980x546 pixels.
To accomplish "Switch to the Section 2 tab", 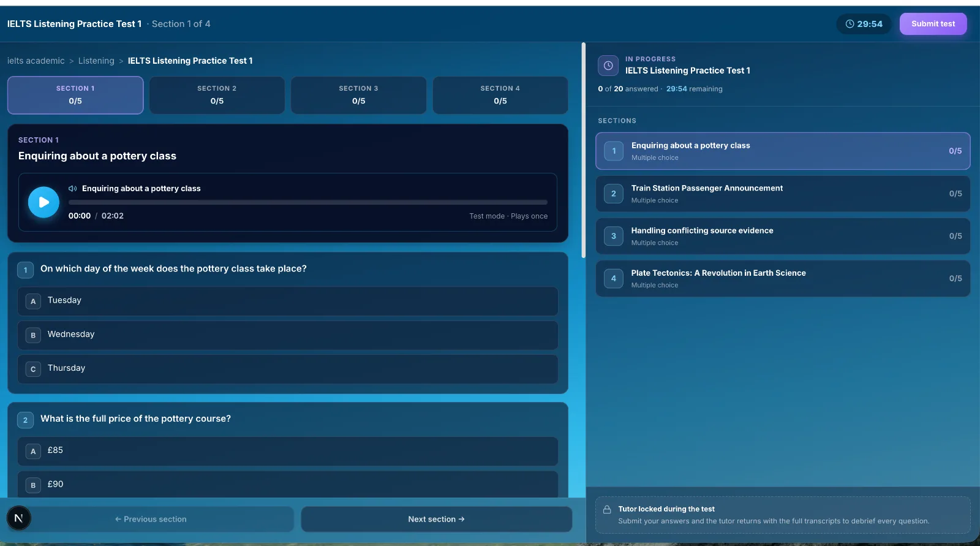I will point(217,95).
